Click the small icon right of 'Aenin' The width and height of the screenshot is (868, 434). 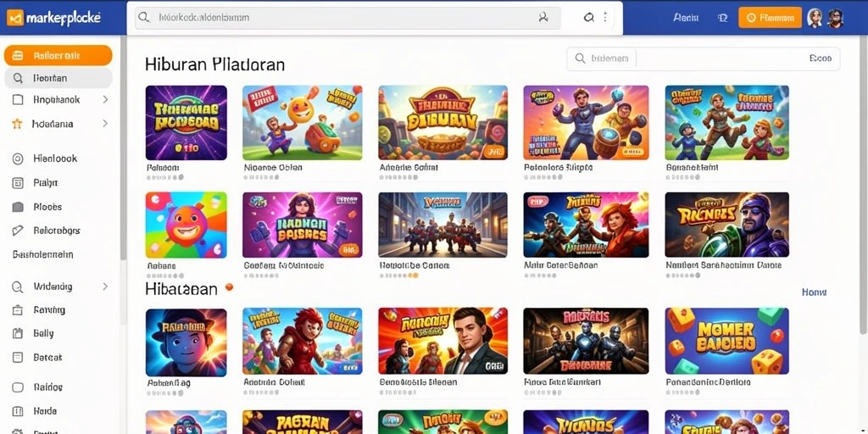[x=722, y=18]
